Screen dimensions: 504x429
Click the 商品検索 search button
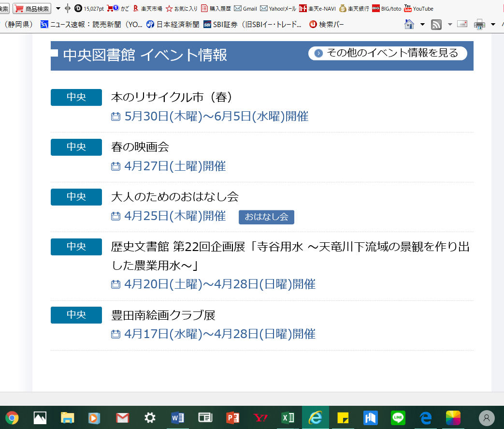tap(32, 8)
